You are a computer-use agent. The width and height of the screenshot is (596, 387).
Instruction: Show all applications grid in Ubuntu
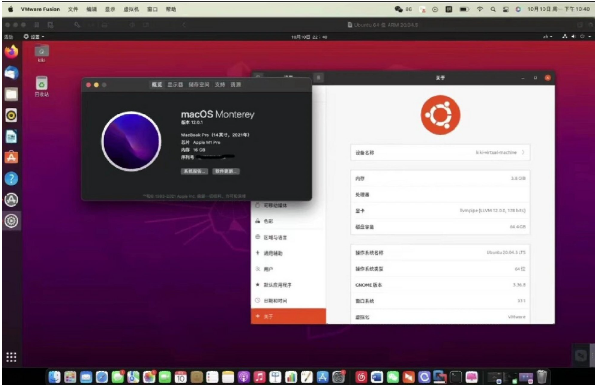pos(11,357)
